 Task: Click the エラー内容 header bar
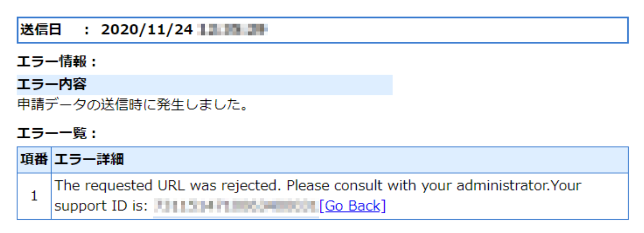click(x=205, y=85)
